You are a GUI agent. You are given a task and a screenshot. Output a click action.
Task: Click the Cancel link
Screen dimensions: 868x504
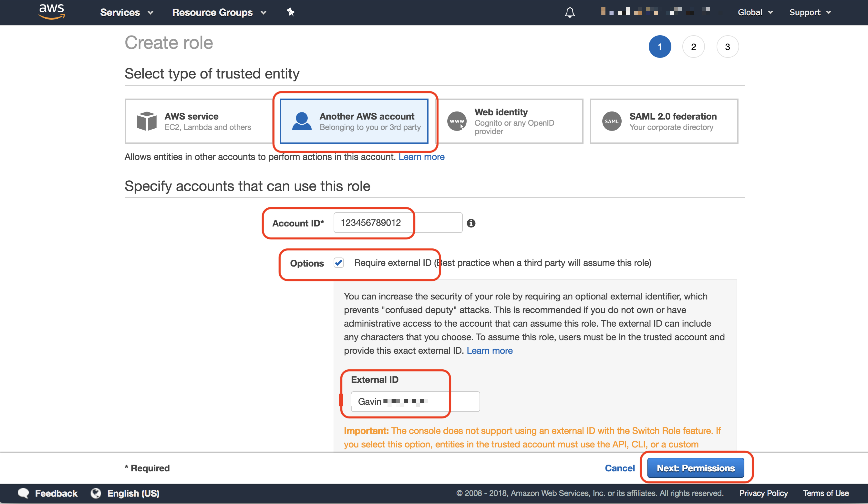(x=620, y=468)
